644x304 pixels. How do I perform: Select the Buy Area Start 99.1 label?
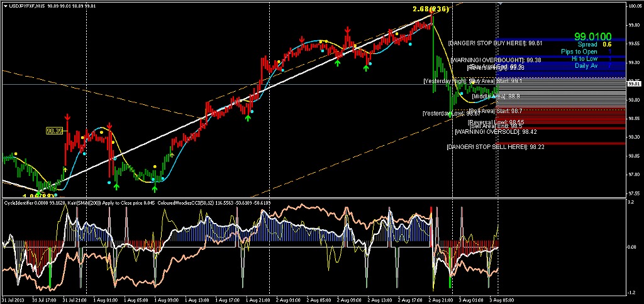496,81
